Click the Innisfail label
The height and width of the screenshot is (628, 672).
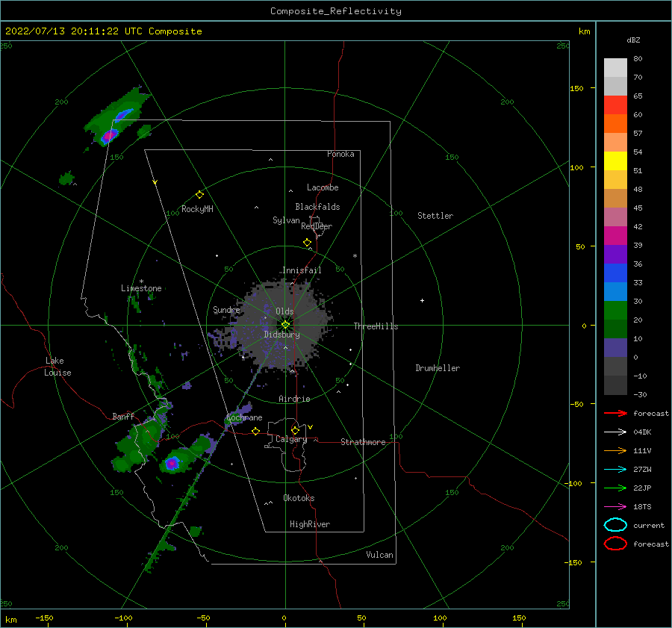coord(302,270)
